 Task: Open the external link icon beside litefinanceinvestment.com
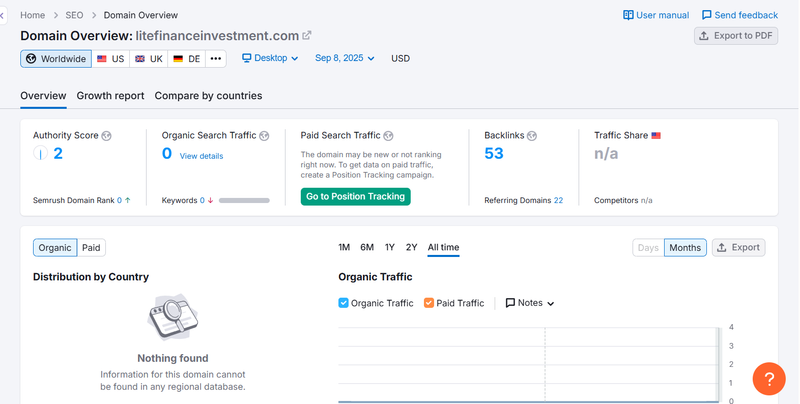point(307,36)
